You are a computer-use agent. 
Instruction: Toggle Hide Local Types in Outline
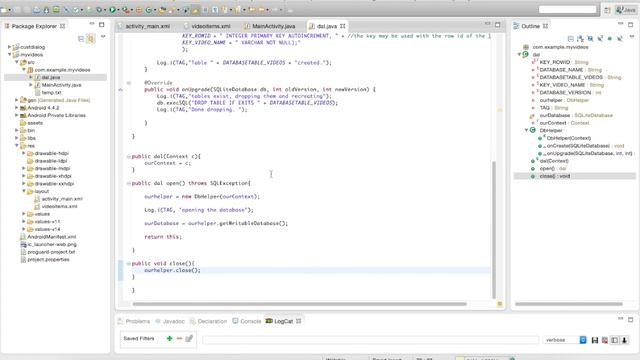[x=620, y=38]
